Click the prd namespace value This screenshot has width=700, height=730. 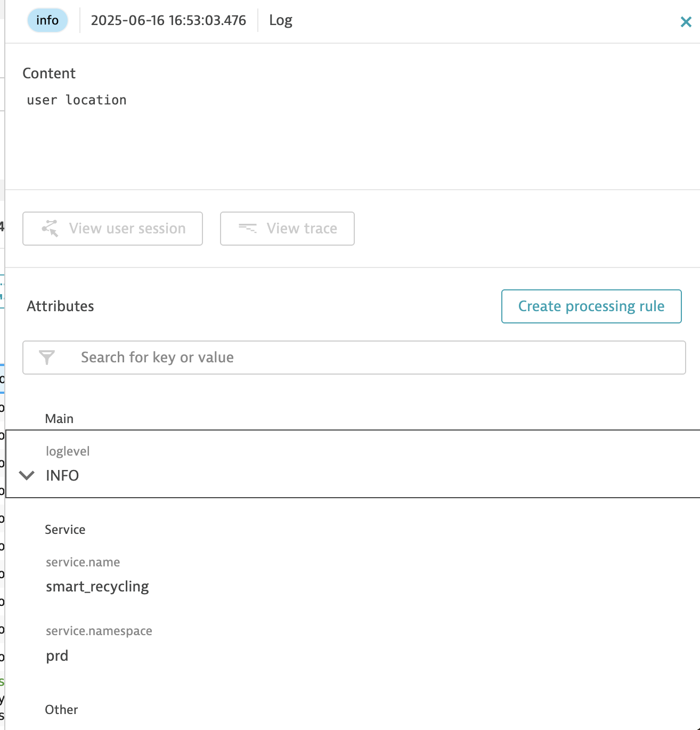57,656
